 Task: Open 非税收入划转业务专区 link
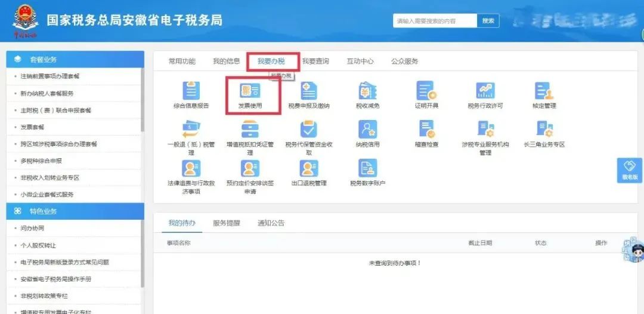pos(49,177)
